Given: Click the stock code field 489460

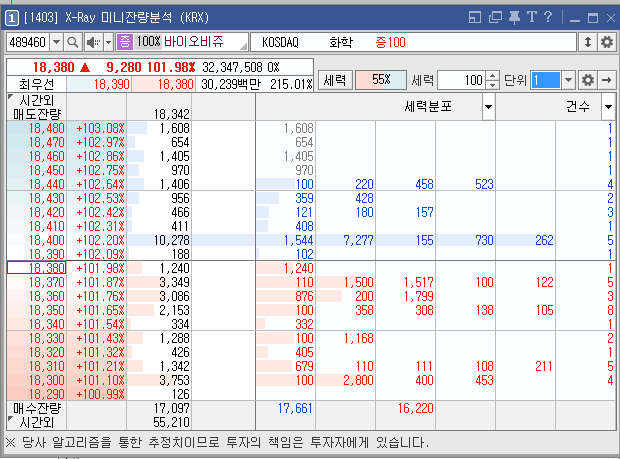Looking at the screenshot, I should [28, 42].
